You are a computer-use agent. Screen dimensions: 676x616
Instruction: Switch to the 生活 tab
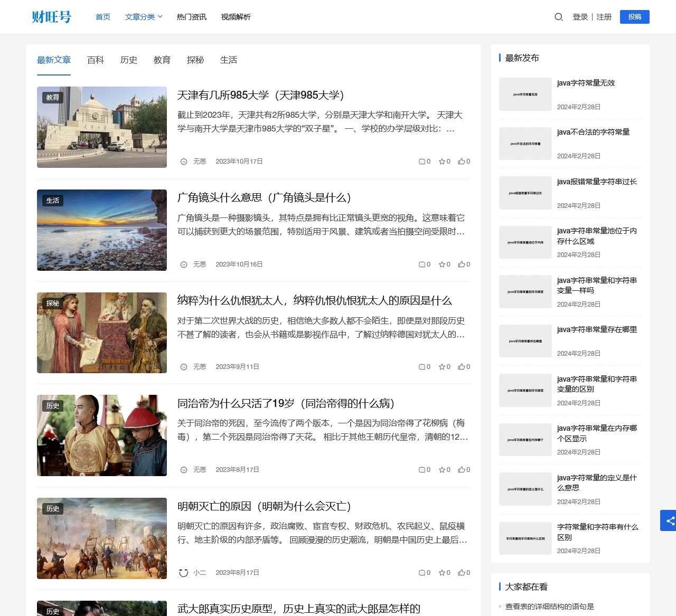(228, 60)
